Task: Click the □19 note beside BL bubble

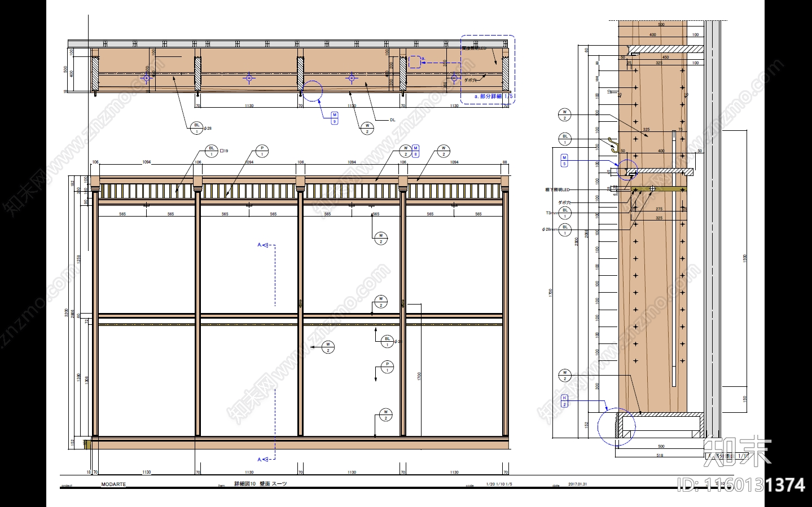Action: click(223, 151)
